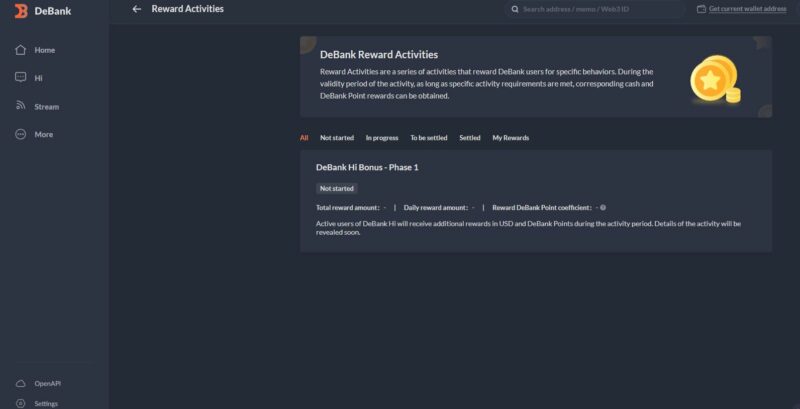Image resolution: width=800 pixels, height=409 pixels.
Task: Click the Daily reward amount label
Action: (x=436, y=208)
